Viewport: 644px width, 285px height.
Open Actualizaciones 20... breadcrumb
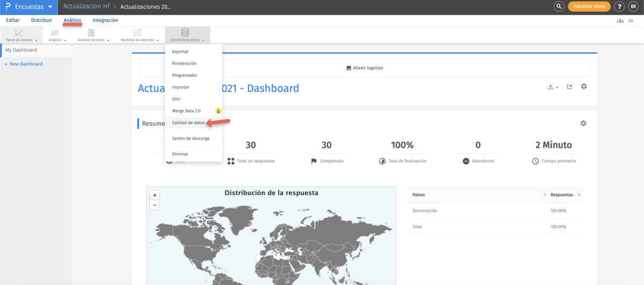point(146,7)
